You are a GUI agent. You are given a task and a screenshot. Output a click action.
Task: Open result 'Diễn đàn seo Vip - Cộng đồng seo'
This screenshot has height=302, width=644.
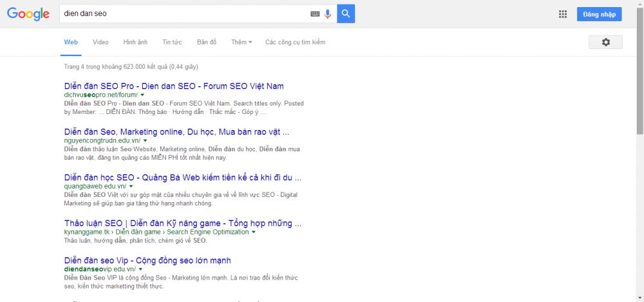pos(147,261)
